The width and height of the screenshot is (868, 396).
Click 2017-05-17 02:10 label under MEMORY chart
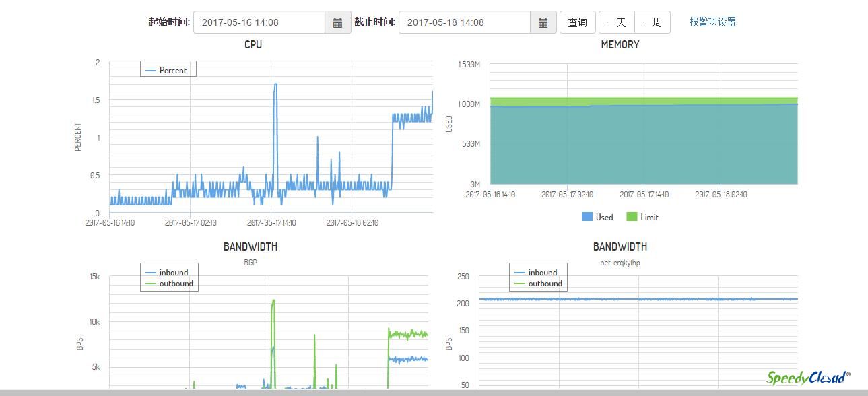[x=568, y=195]
